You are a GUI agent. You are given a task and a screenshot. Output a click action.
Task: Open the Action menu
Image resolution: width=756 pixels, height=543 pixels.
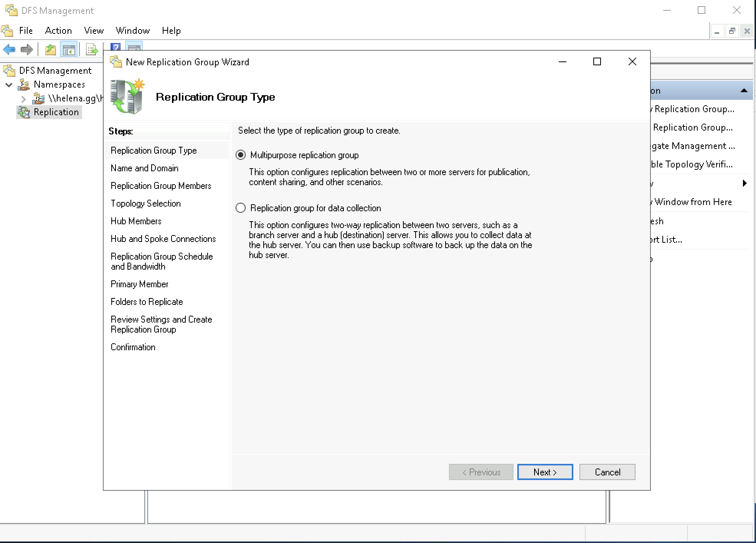tap(58, 31)
